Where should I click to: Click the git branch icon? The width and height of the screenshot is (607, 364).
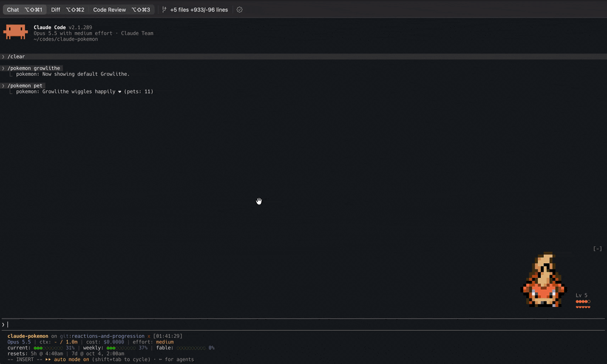164,10
